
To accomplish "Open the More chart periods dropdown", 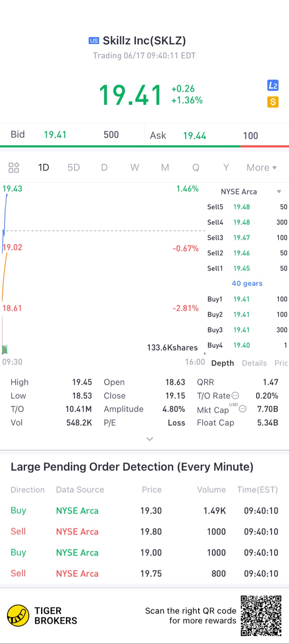I will click(262, 167).
